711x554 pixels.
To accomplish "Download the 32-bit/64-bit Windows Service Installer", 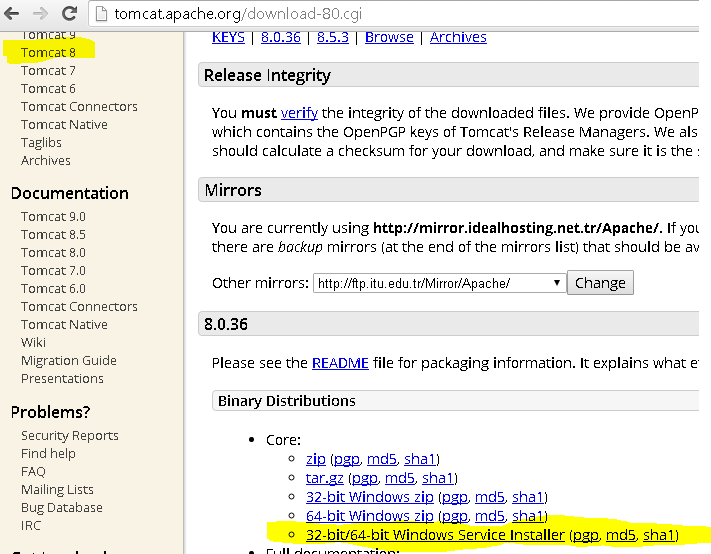I will coord(435,535).
